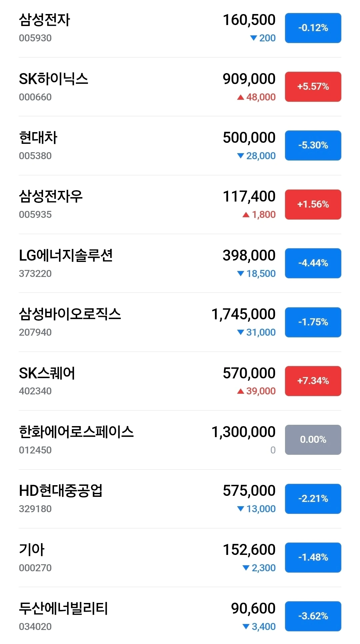Open 현대차 stock details
The width and height of the screenshot is (360, 644).
pyautogui.click(x=180, y=146)
